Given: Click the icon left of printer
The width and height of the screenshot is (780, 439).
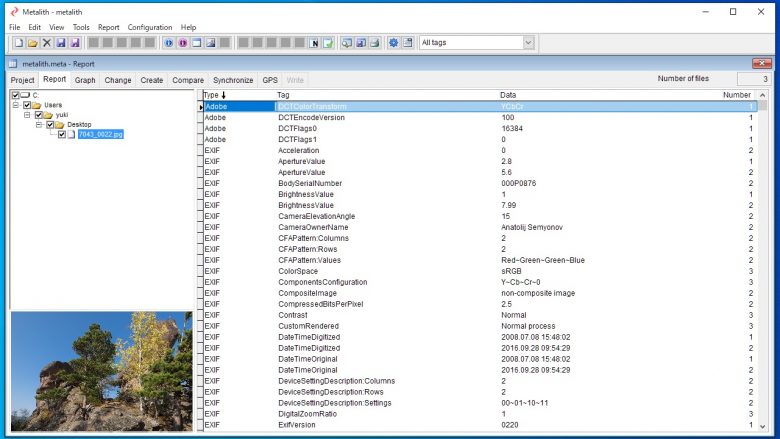Looking at the screenshot, I should coord(361,43).
